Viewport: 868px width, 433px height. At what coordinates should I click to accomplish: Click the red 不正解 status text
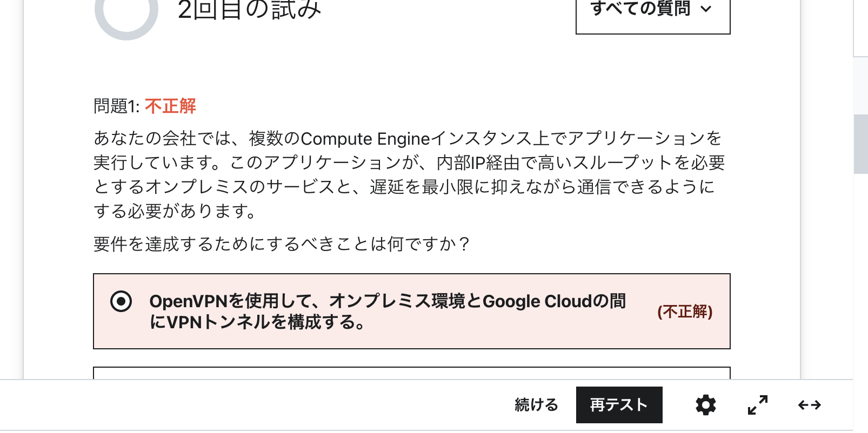(x=170, y=106)
